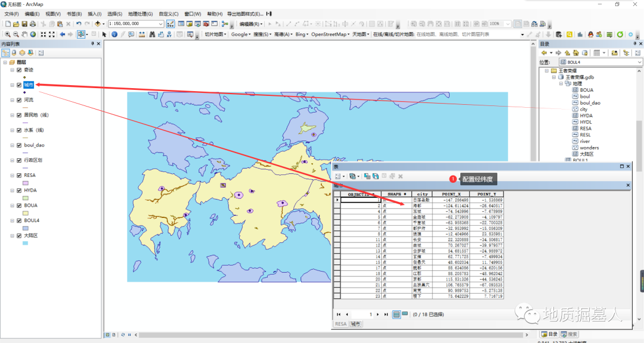Create a new map document
Viewport: 644px width, 343px height.
point(7,24)
